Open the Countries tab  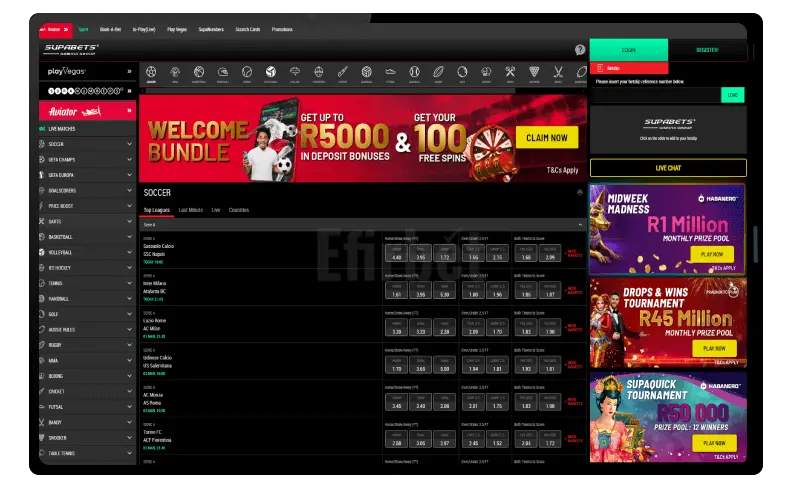[239, 210]
